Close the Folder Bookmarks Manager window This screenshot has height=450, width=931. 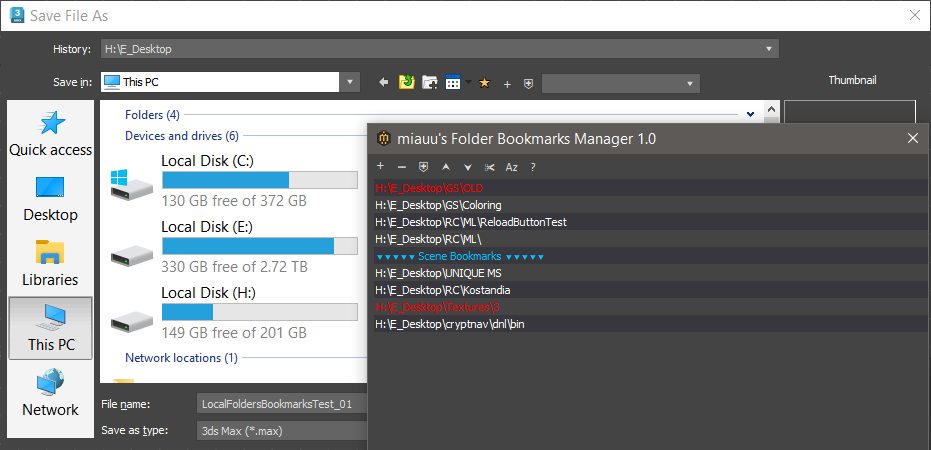(913, 138)
